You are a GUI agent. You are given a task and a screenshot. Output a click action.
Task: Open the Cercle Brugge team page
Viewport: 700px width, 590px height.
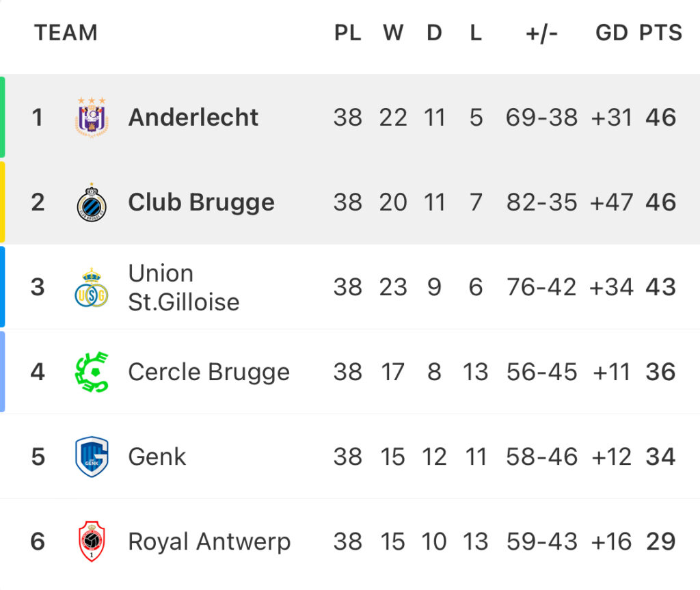pos(209,373)
